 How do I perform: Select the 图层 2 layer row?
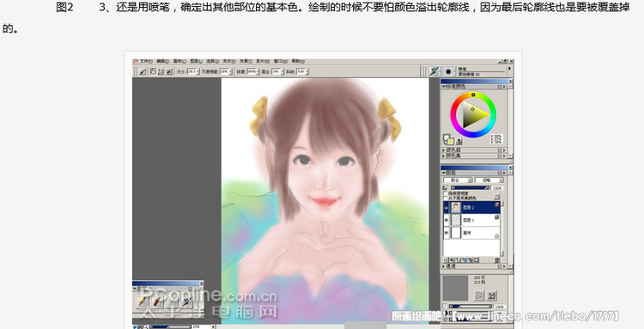471,207
